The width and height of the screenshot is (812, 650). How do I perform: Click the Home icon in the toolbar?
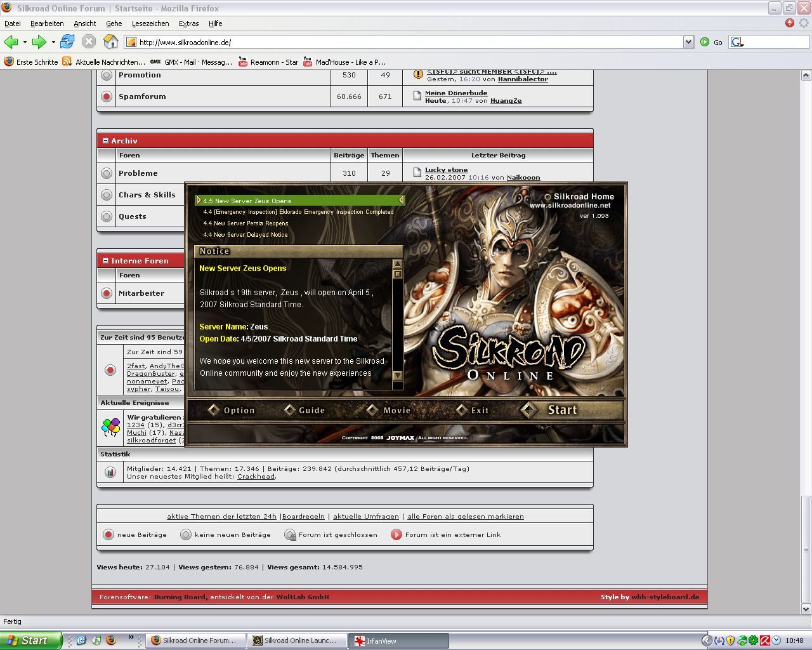pos(110,42)
